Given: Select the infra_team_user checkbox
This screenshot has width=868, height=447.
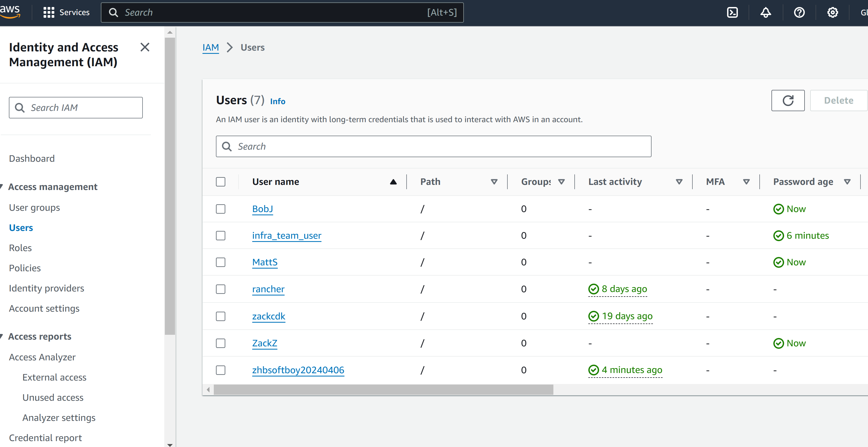Looking at the screenshot, I should pyautogui.click(x=221, y=236).
